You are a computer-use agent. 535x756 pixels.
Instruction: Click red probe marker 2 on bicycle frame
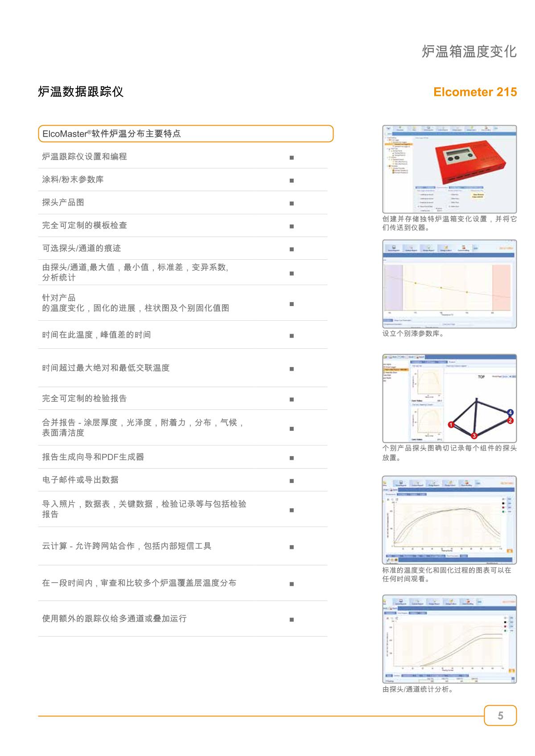coord(510,421)
